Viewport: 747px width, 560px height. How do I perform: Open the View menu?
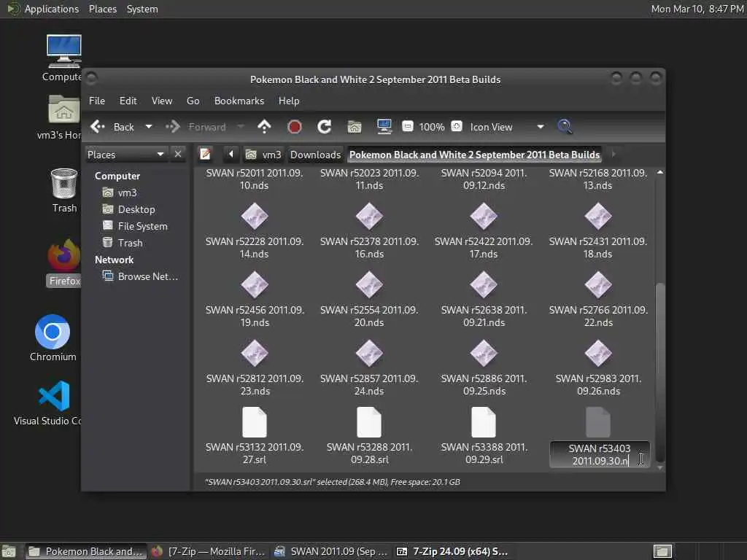click(x=162, y=101)
